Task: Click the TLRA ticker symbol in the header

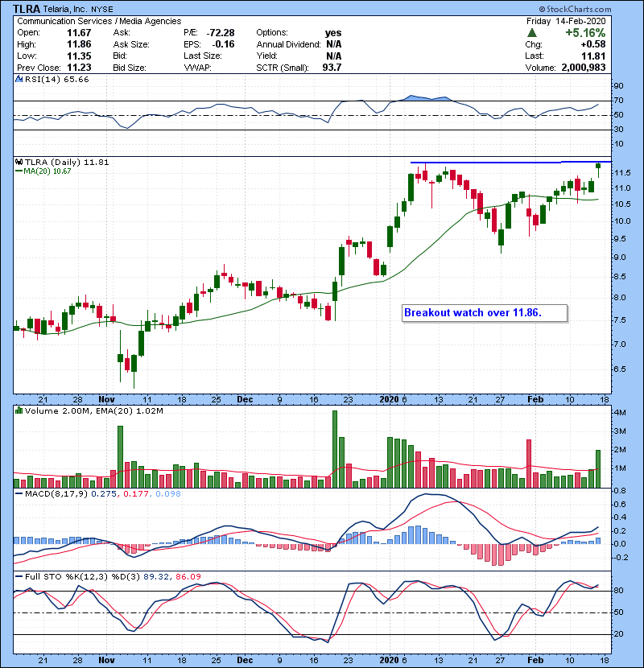Action: pos(27,9)
